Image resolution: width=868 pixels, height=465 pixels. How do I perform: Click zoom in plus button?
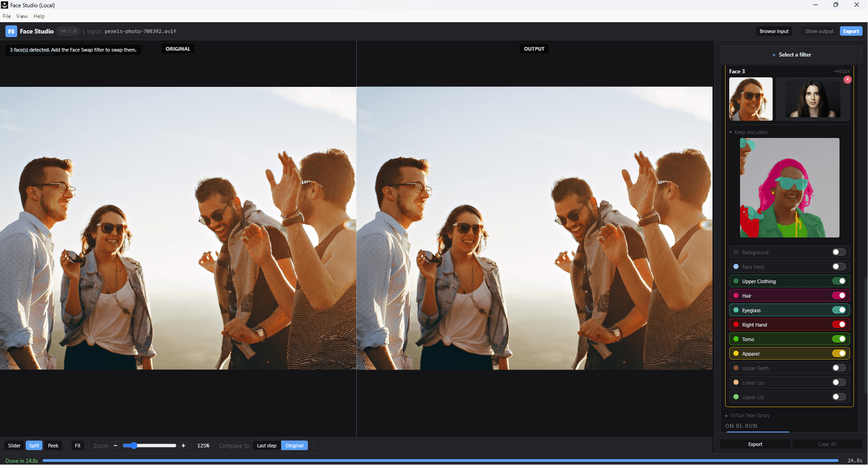183,446
